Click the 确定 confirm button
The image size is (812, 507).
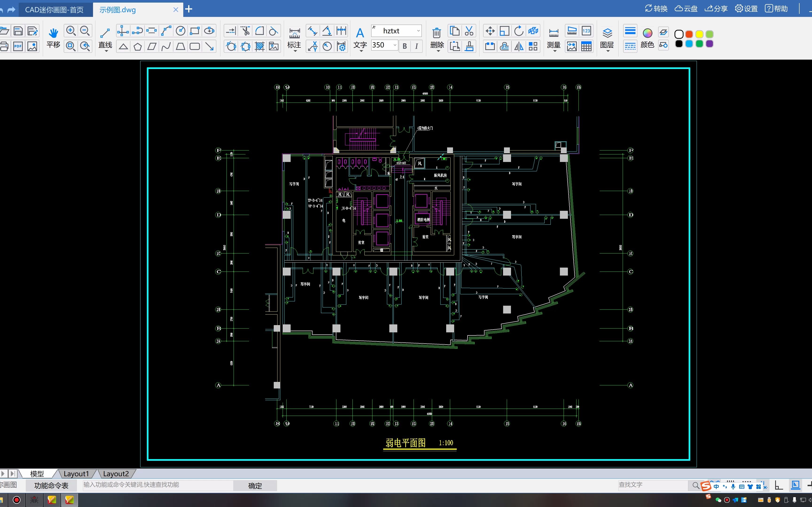point(255,486)
